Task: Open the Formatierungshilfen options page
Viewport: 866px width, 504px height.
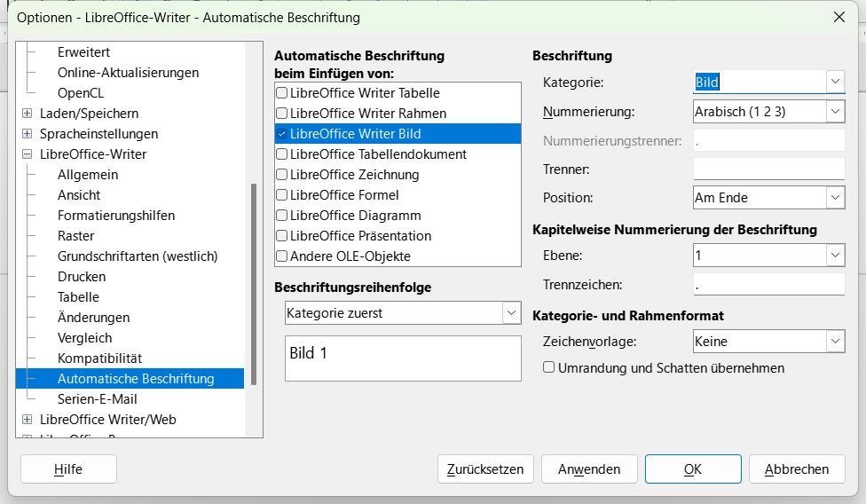Action: click(116, 216)
